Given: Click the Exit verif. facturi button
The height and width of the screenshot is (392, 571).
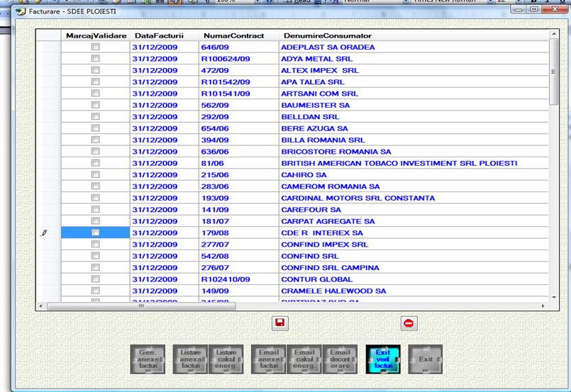Looking at the screenshot, I should coord(383,359).
